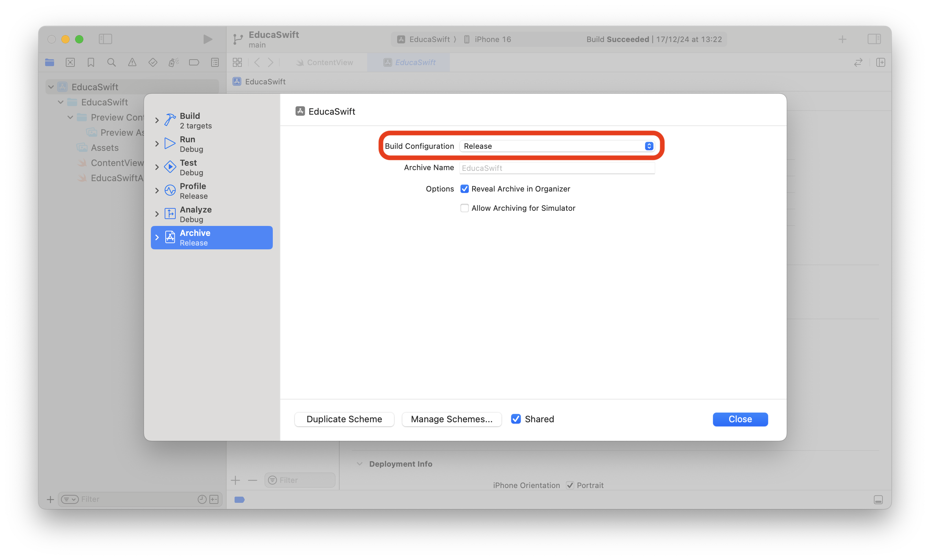Toggle Reveal Archive in Organizer checkbox
The width and height of the screenshot is (930, 560).
pos(464,189)
